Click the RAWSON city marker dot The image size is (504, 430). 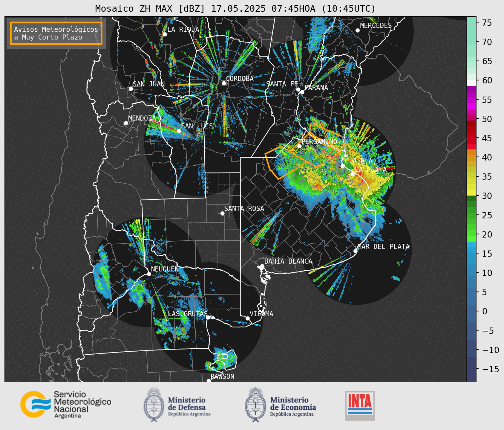pyautogui.click(x=209, y=381)
